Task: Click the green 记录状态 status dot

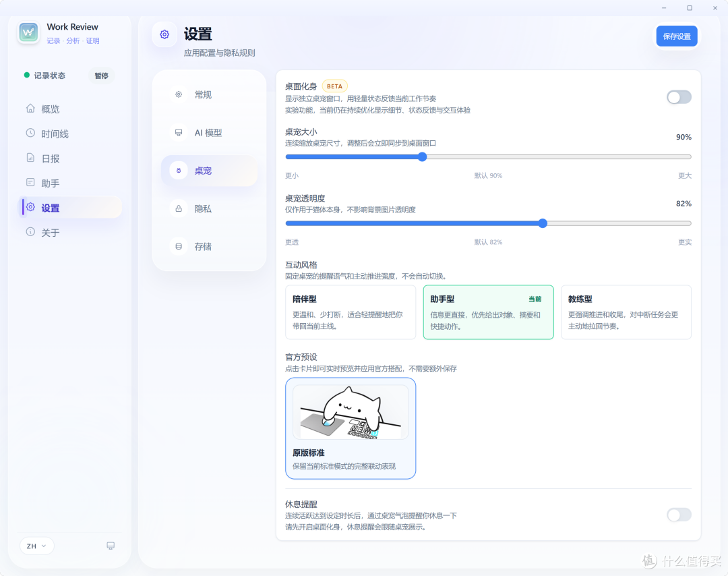Action: point(27,76)
